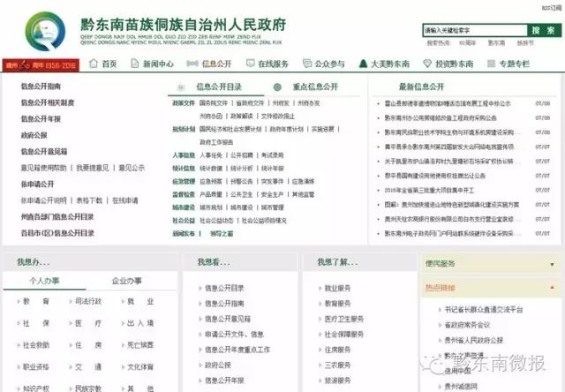Click 城市规划 link

point(211,207)
